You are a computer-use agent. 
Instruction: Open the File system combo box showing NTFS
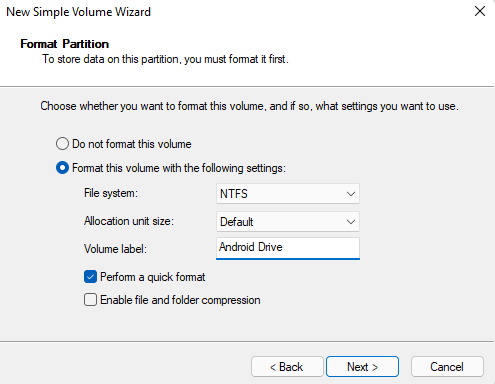(x=288, y=194)
